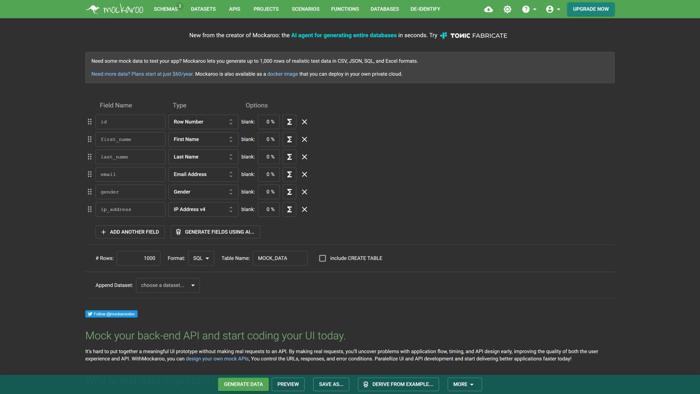The height and width of the screenshot is (394, 700).
Task: Click the number of rows input
Action: tap(138, 258)
